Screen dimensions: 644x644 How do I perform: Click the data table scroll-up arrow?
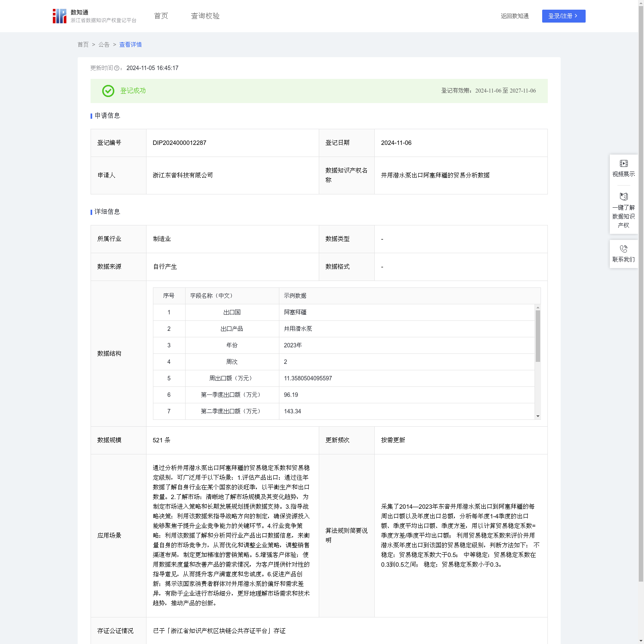click(538, 308)
